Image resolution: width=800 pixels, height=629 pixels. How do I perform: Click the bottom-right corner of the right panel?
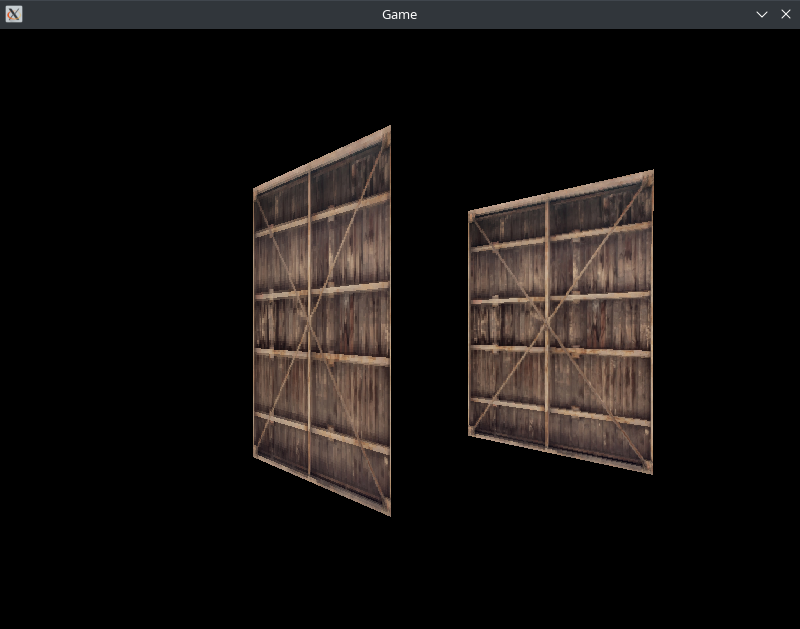(x=651, y=471)
